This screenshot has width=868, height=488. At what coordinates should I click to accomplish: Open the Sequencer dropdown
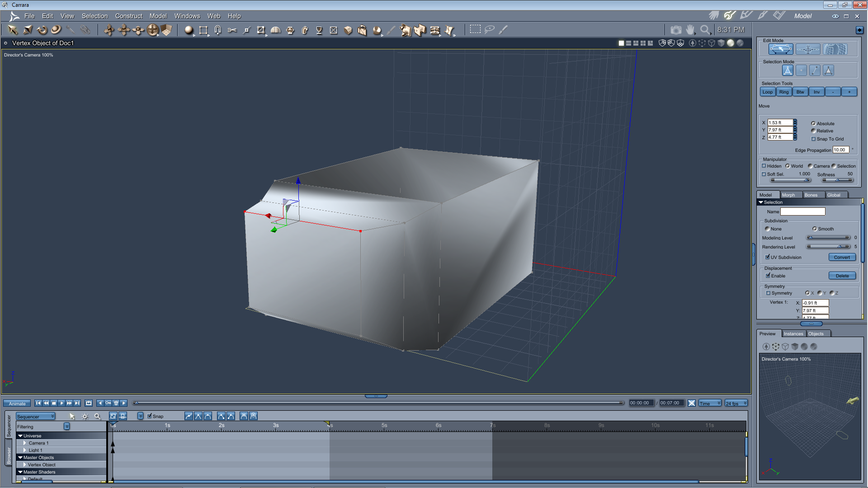35,417
